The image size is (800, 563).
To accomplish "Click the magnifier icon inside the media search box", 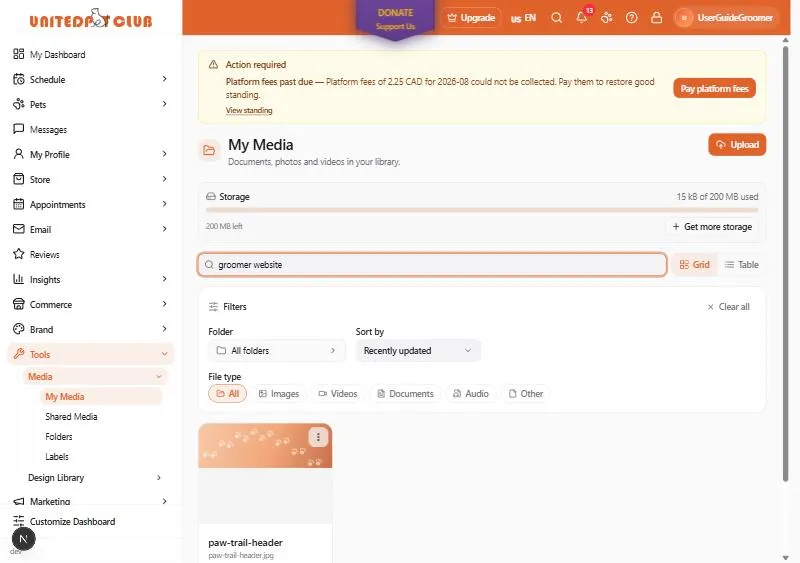I will pyautogui.click(x=209, y=264).
